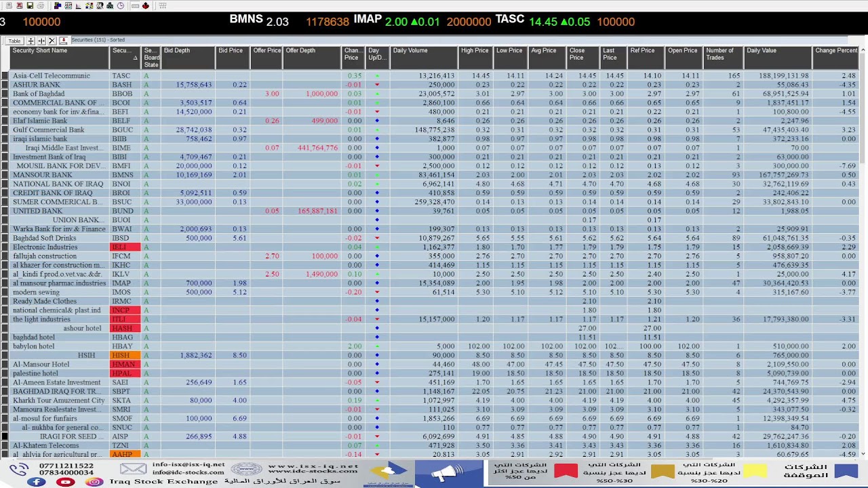Click the Close Price column header
This screenshot has height=488, width=868.
click(584, 57)
